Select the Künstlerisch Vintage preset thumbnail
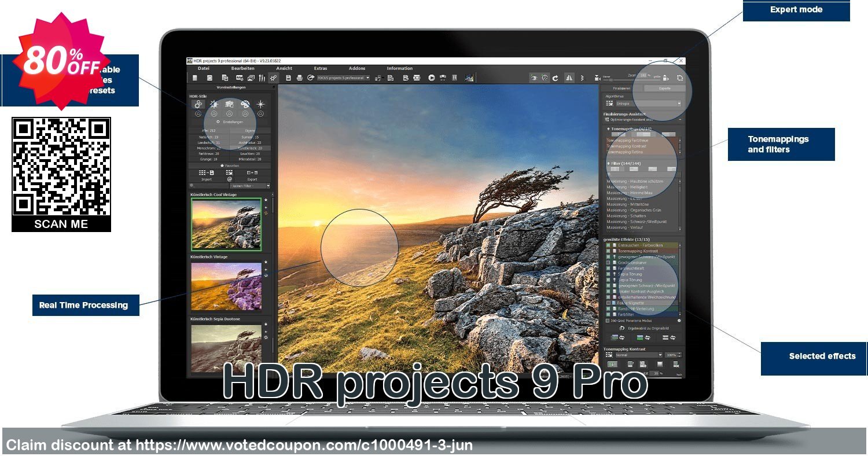 (x=227, y=286)
